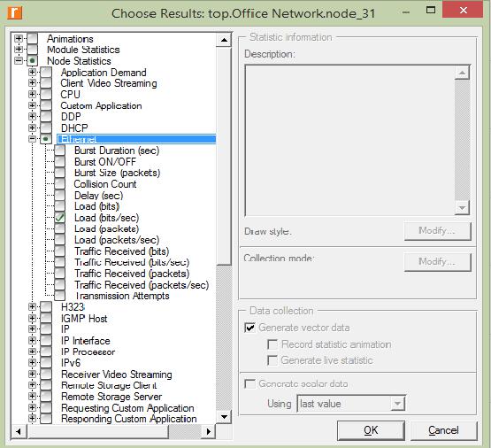Enable Generate scalar data
This screenshot has height=448, width=491.
pyautogui.click(x=249, y=383)
